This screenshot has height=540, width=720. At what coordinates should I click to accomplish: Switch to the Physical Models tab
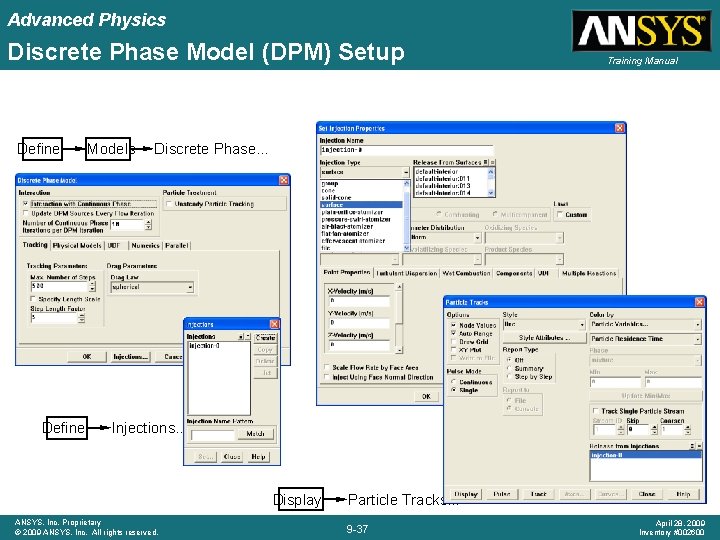tap(77, 246)
